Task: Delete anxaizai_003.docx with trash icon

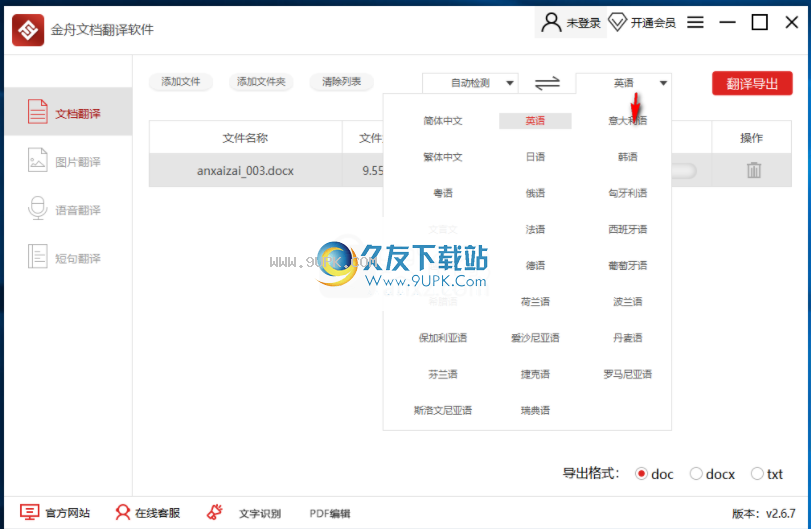Action: (754, 170)
